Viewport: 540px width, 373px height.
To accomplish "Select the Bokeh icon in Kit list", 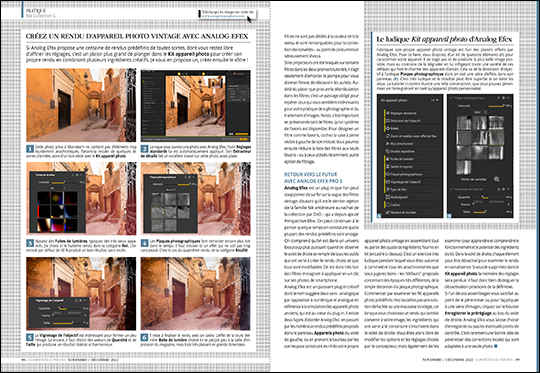I will (x=387, y=128).
